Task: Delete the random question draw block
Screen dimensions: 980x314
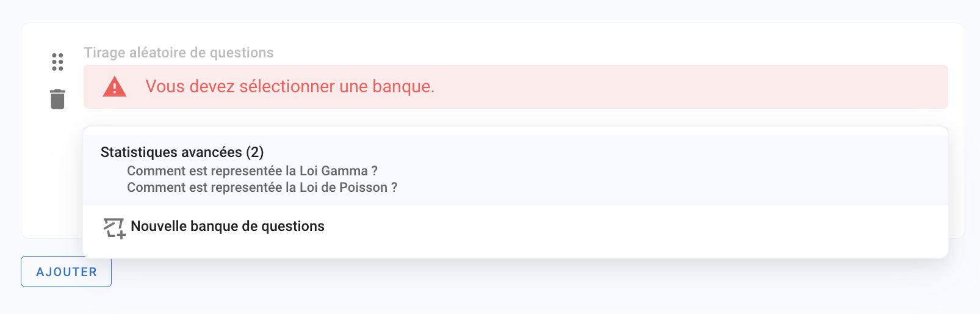Action: point(57,99)
